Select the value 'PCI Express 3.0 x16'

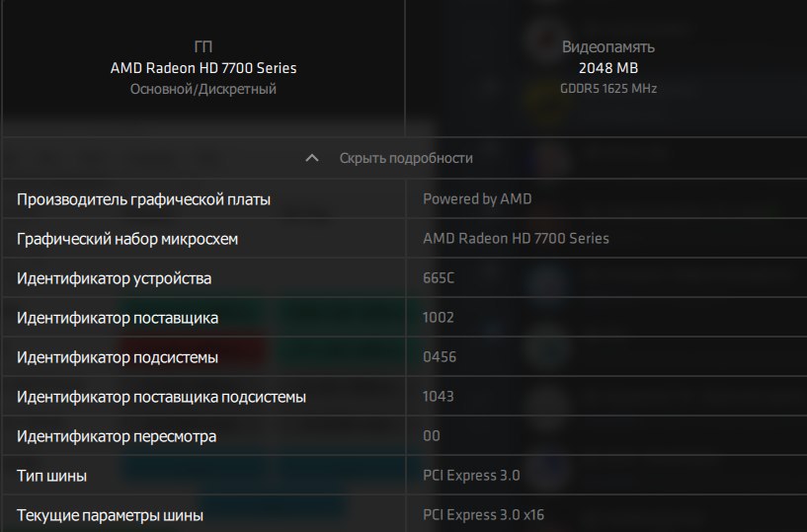(x=483, y=514)
